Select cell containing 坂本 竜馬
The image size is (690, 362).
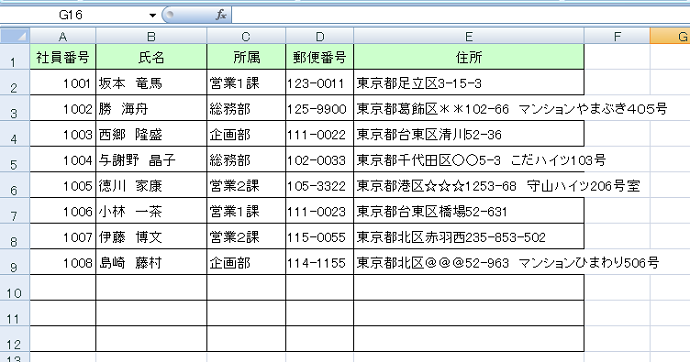tap(151, 83)
